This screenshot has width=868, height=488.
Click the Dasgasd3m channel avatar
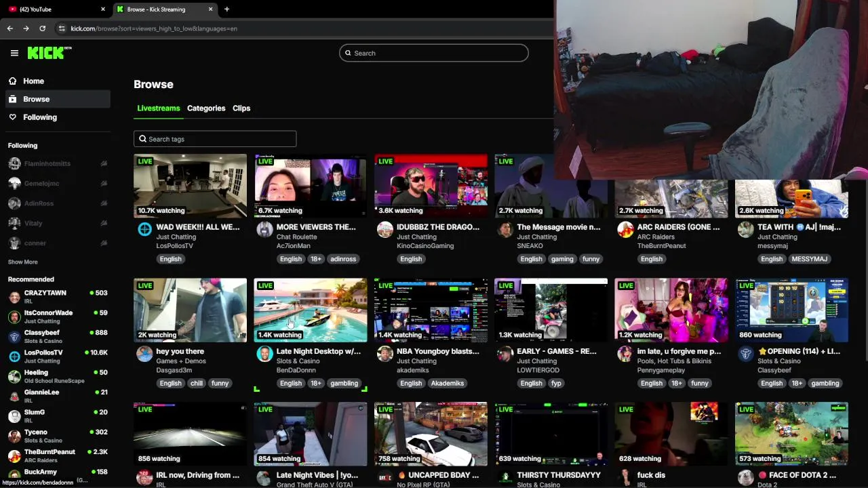click(144, 354)
